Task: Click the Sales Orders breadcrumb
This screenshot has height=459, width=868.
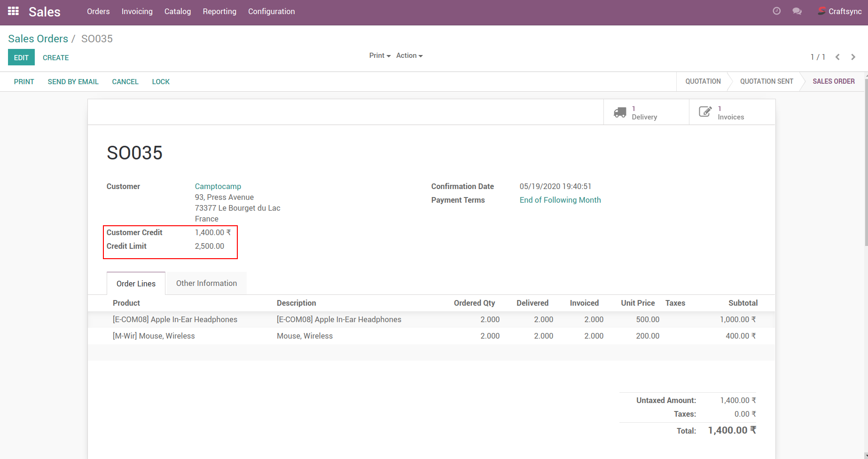Action: click(38, 39)
